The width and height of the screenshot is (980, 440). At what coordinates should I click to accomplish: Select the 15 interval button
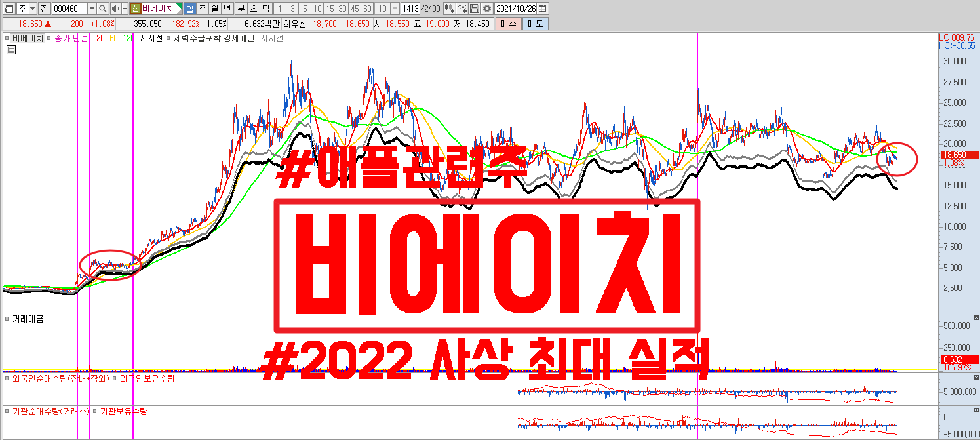coord(330,9)
